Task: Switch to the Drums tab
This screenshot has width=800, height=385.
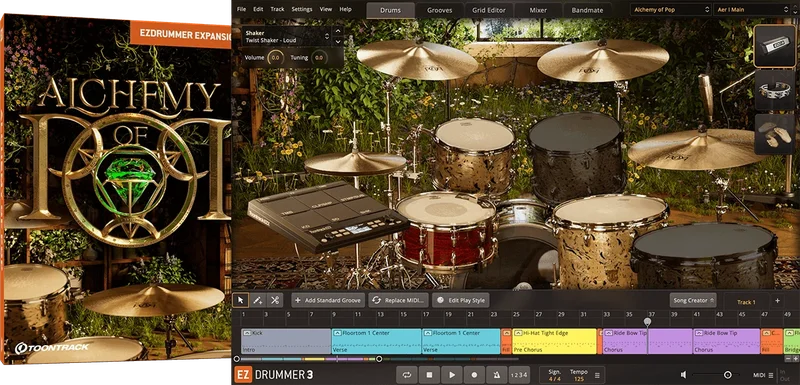Action: click(x=390, y=10)
